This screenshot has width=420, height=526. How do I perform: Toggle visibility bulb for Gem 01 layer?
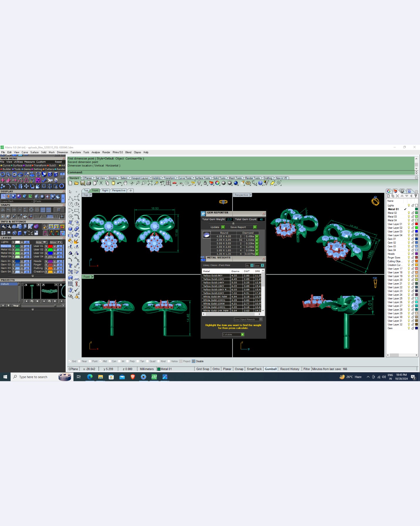(x=409, y=239)
